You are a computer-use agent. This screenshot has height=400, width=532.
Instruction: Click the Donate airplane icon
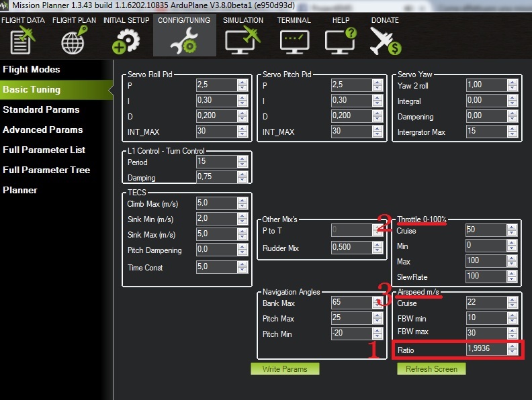tap(386, 42)
